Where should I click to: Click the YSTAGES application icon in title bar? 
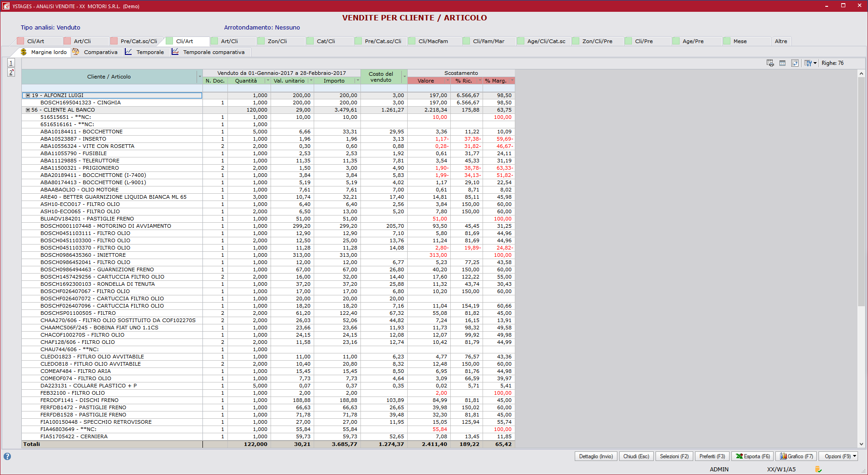(x=6, y=6)
